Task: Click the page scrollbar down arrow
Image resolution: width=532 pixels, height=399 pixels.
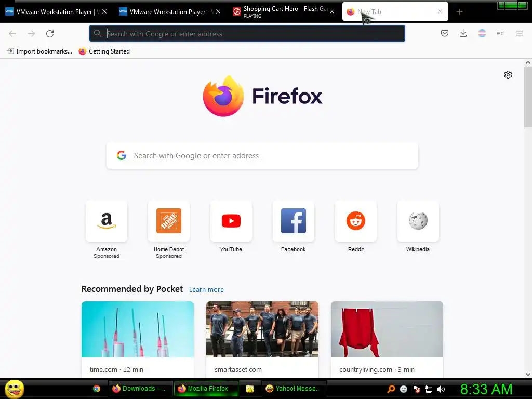Action: coord(528,375)
